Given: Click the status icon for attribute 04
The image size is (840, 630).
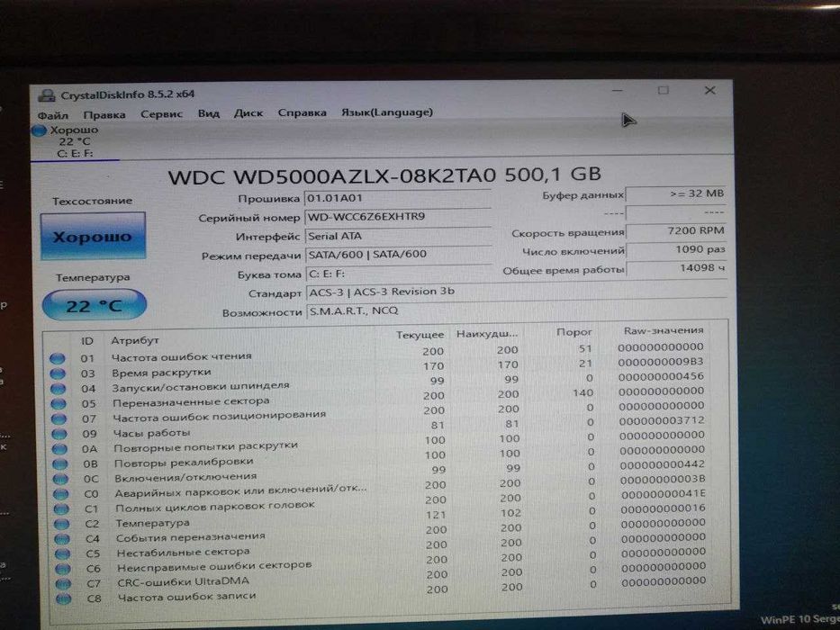Looking at the screenshot, I should pos(58,389).
